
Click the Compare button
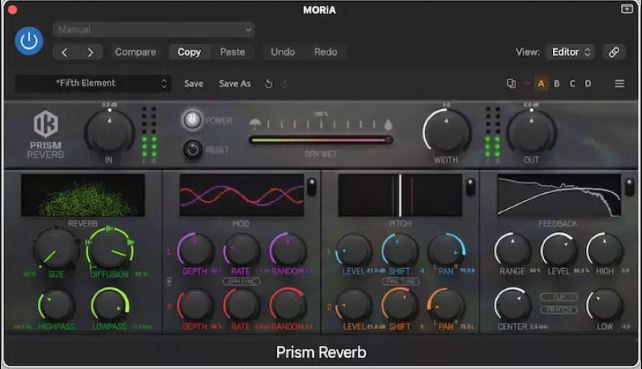(136, 52)
